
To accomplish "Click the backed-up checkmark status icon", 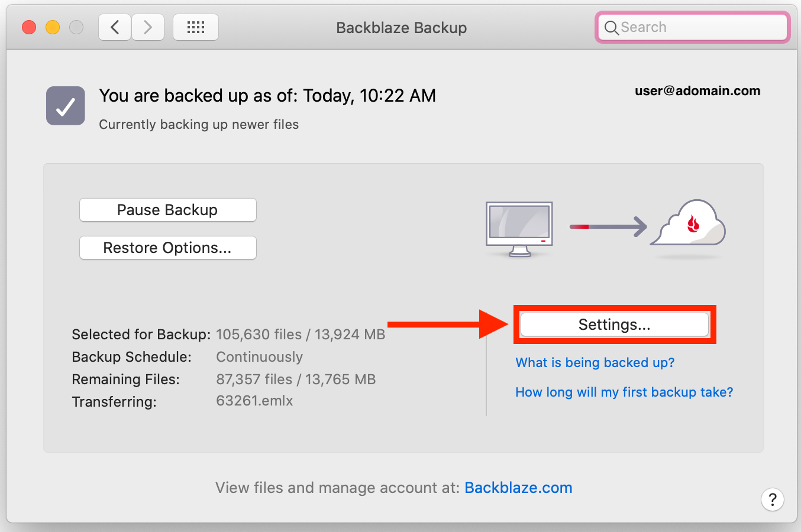I will click(66, 106).
